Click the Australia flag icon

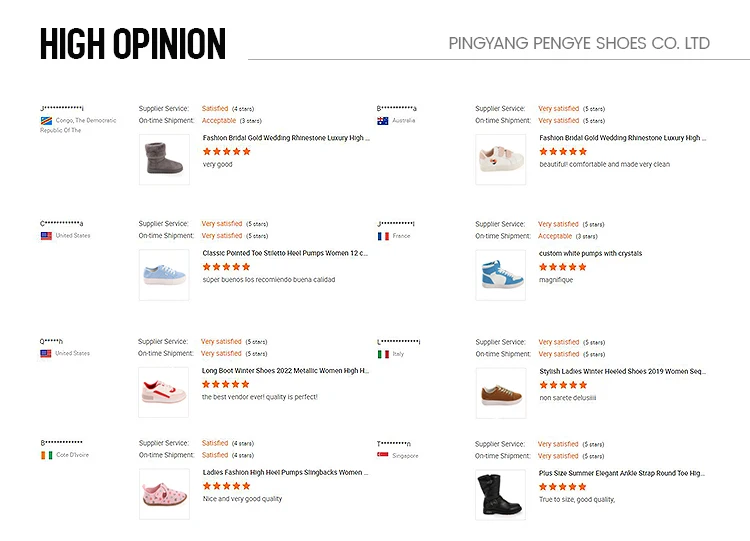(x=383, y=121)
